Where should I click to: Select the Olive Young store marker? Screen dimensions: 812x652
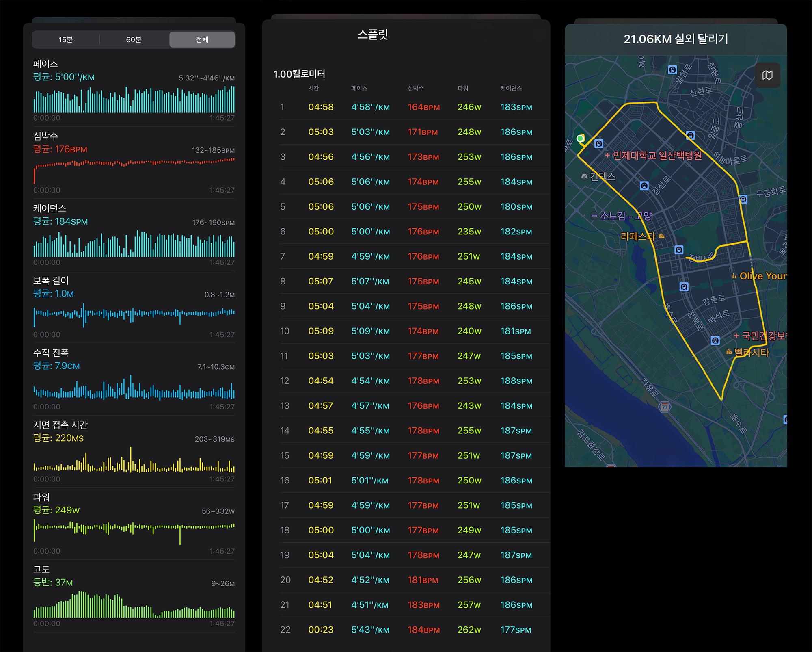(x=734, y=276)
